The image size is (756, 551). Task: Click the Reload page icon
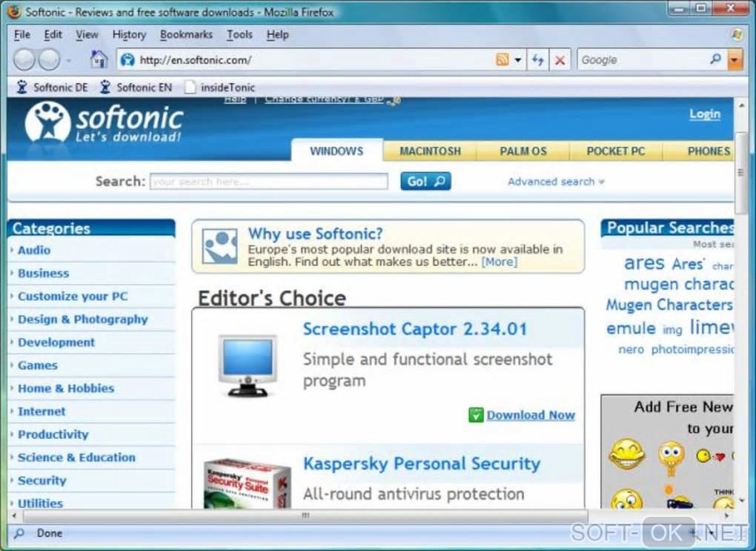(x=537, y=60)
